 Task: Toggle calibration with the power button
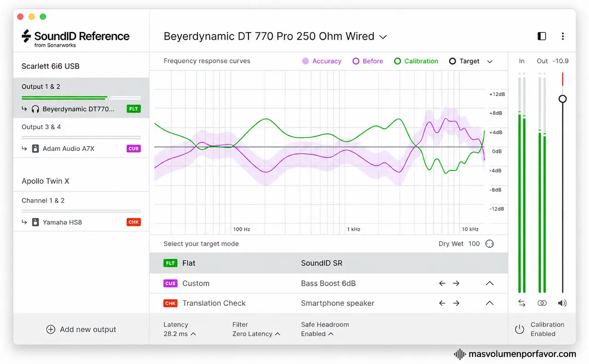pos(520,329)
